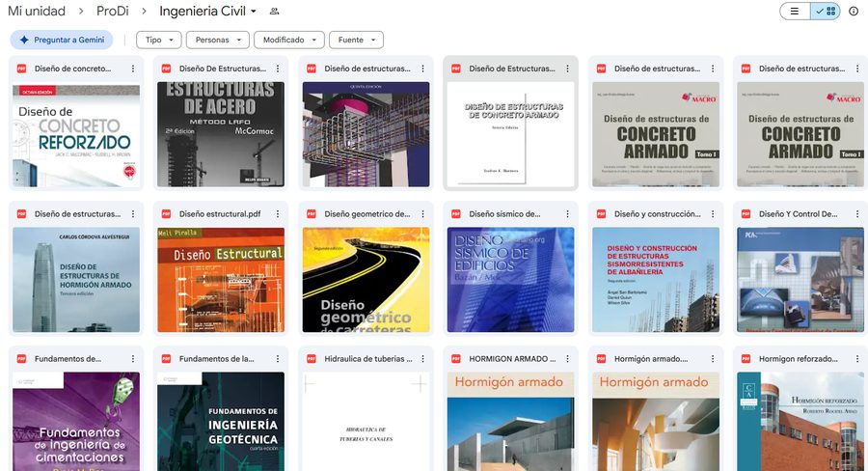Screen dimensions: 868x471
Task: Open three-dot menu on white title-page cover card
Action: pos(567,69)
